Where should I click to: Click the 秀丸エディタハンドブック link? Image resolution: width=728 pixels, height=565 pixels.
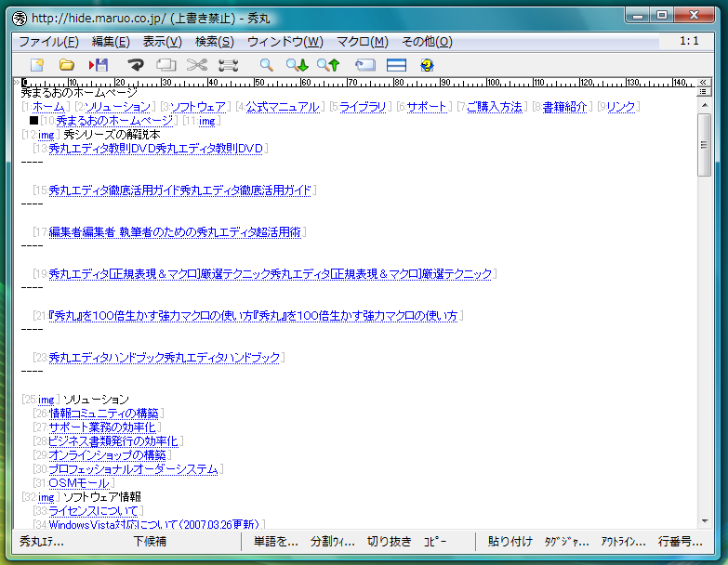165,357
